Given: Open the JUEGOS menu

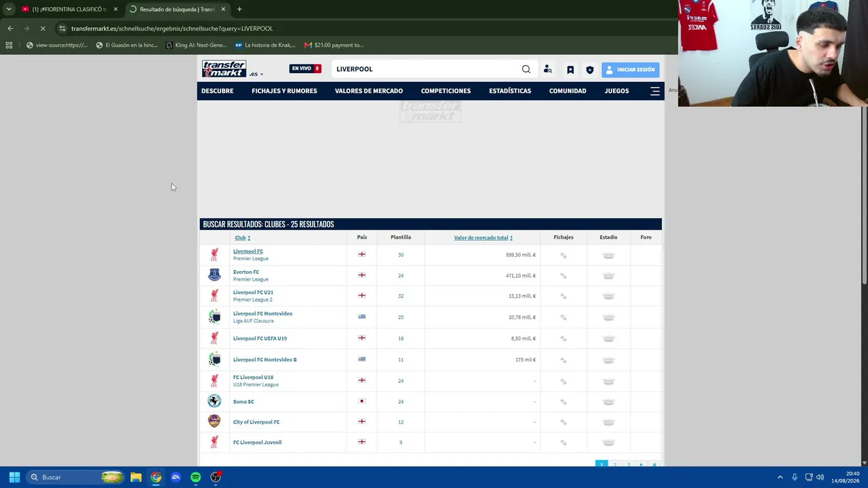Looking at the screenshot, I should tap(616, 91).
